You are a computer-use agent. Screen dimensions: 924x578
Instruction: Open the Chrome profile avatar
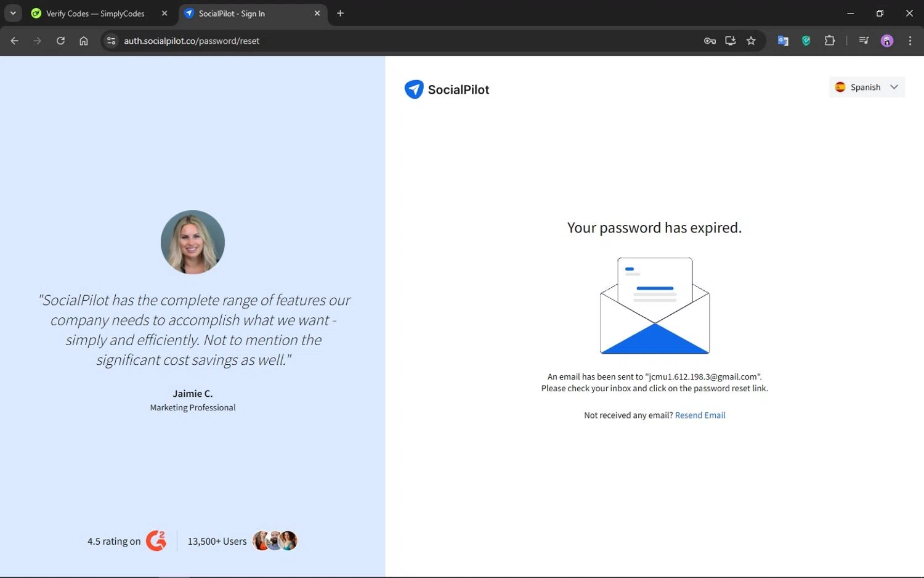click(x=887, y=41)
